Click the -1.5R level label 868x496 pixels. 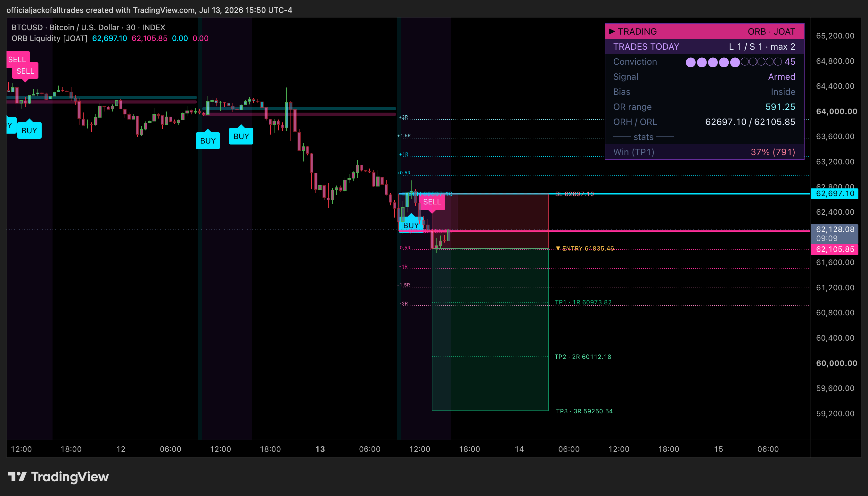point(404,285)
